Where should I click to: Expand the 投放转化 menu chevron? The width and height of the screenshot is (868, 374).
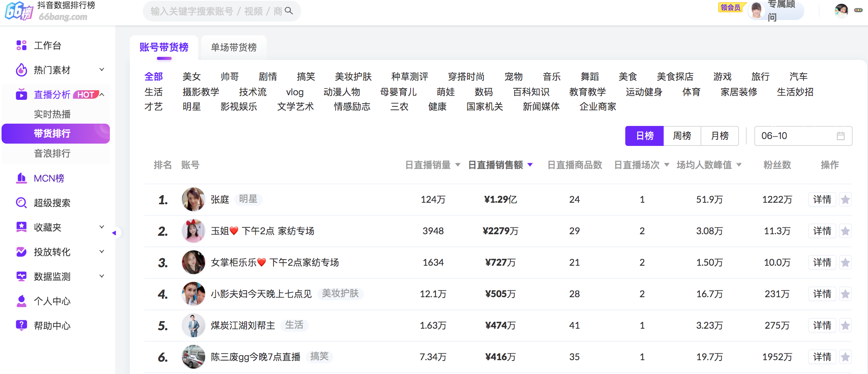pyautogui.click(x=102, y=252)
